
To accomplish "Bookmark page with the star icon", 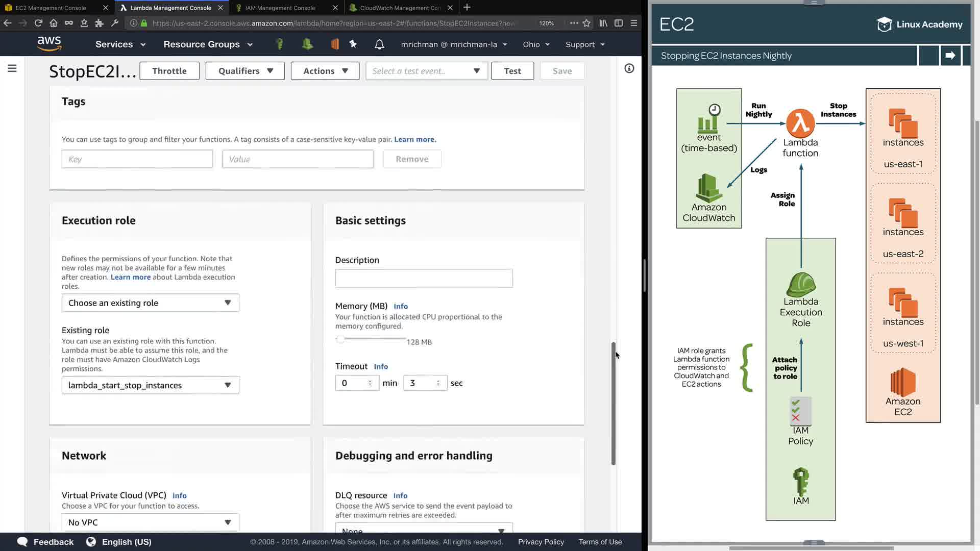I will [586, 23].
